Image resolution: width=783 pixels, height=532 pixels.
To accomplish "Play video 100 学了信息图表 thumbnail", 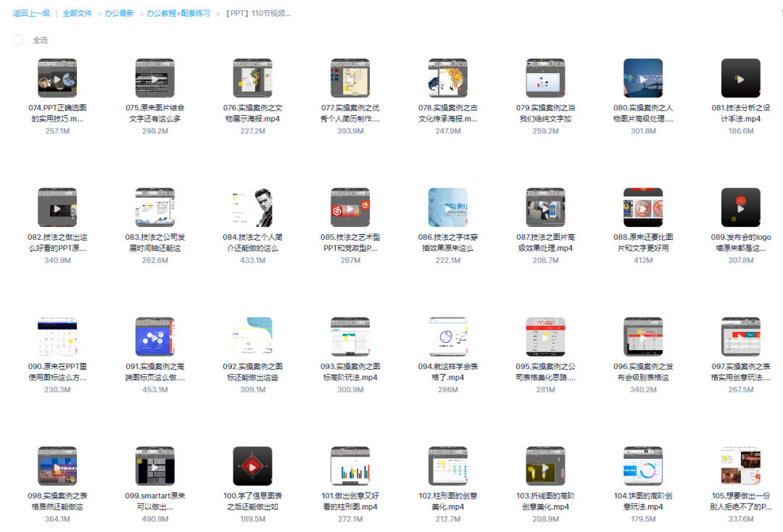I will pos(252,465).
